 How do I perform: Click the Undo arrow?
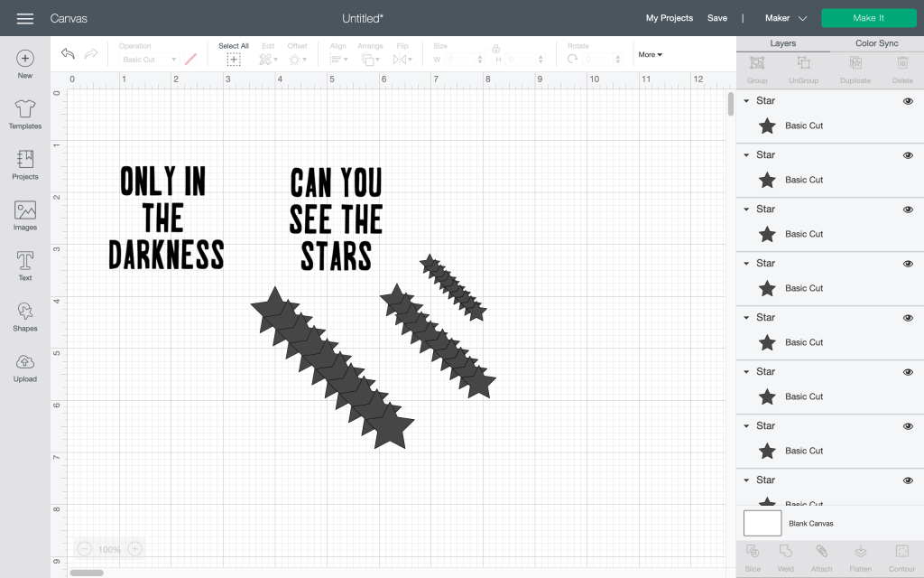[68, 55]
